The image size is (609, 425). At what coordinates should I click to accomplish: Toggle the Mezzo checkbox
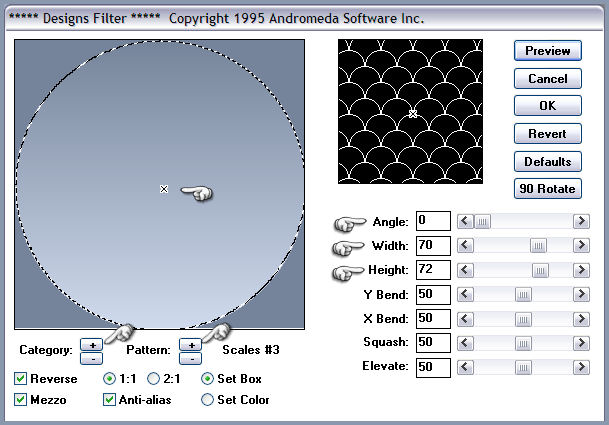(21, 399)
